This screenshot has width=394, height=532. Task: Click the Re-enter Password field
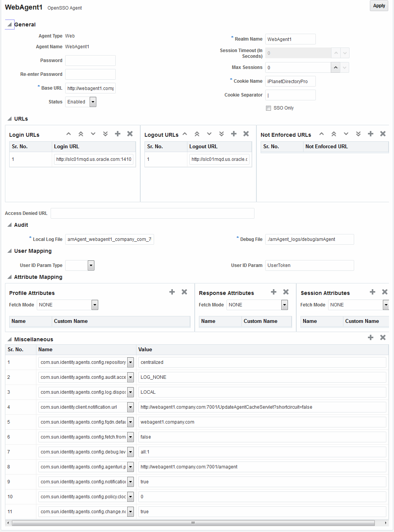90,74
